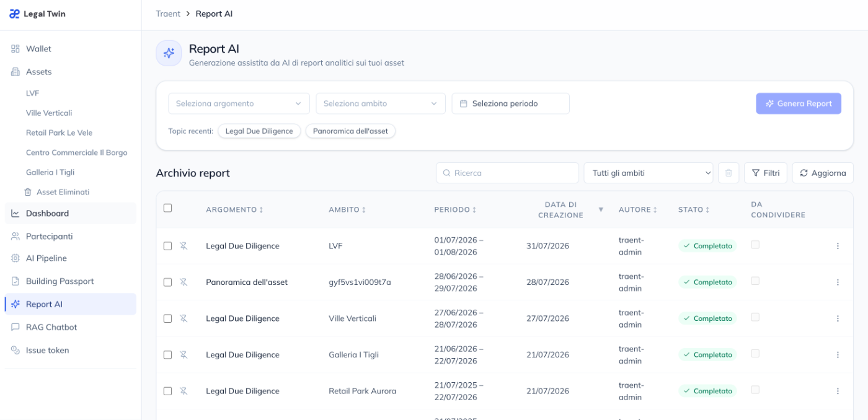Toggle Da condividere checkbox for Galleria I Tigli row

[x=755, y=353]
